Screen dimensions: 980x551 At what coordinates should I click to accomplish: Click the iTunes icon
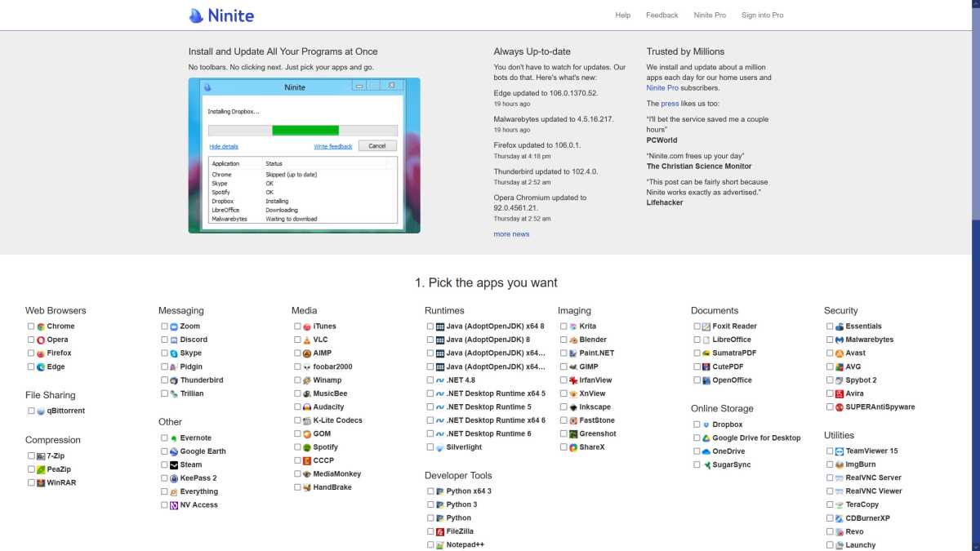[307, 327]
